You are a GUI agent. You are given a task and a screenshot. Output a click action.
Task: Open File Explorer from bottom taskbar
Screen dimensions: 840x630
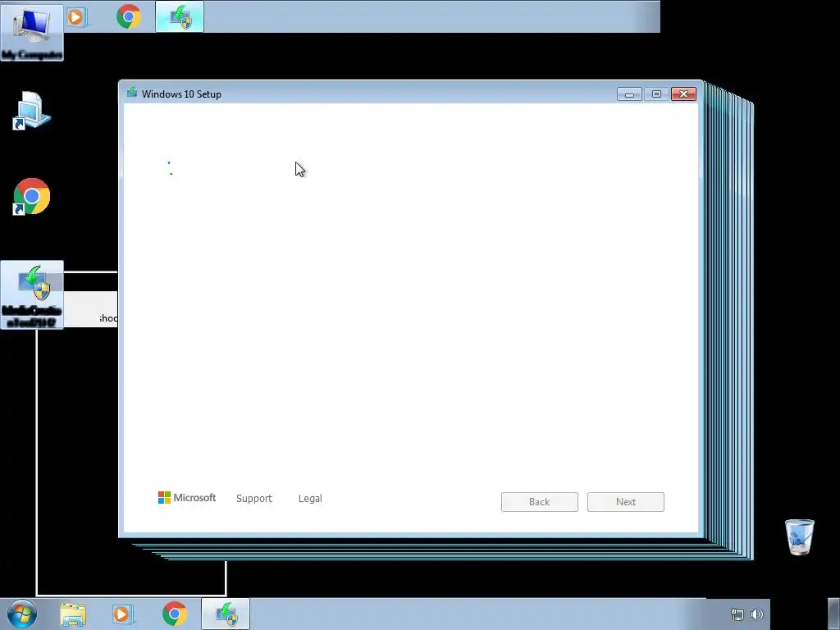(73, 614)
